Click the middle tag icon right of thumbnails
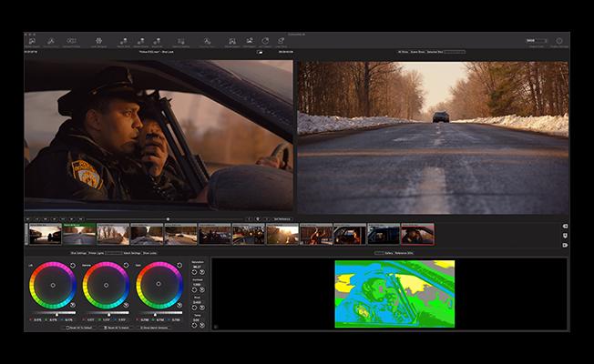594x364 pixels. pos(565,236)
